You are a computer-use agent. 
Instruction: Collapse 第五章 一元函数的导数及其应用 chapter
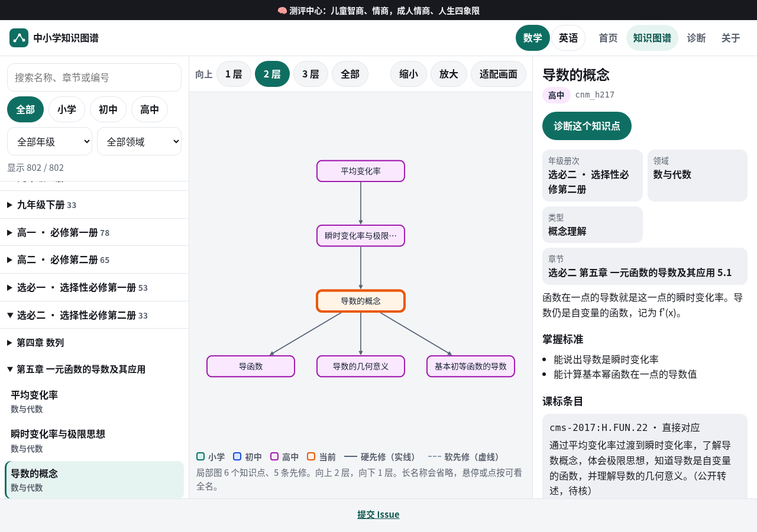(x=94, y=369)
